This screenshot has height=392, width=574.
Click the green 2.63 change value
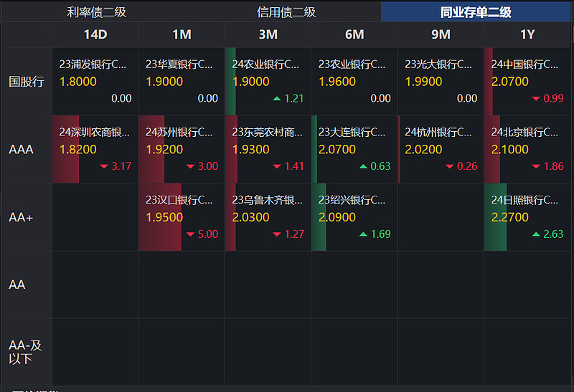point(553,234)
